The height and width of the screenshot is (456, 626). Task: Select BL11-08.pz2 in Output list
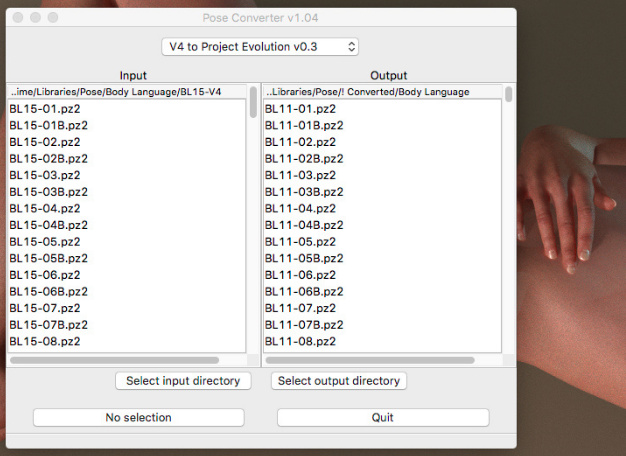click(300, 341)
